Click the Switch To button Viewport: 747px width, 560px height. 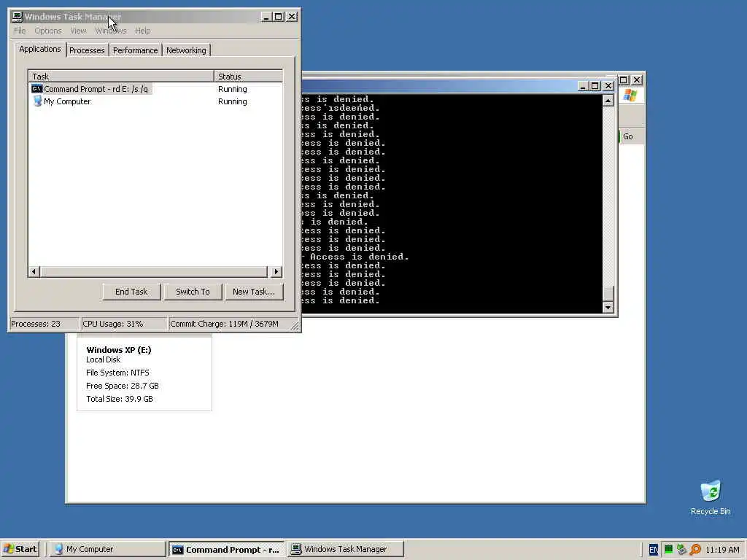pyautogui.click(x=193, y=292)
